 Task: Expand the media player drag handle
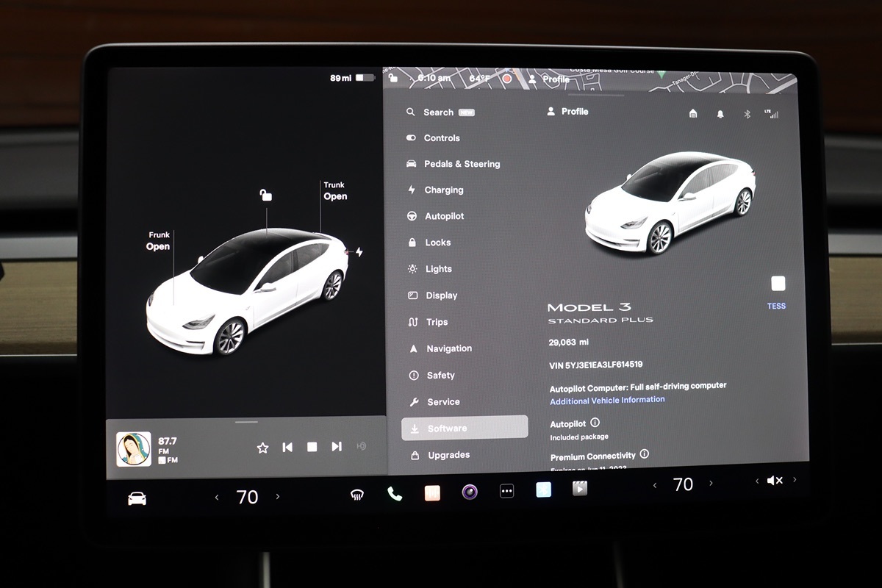[x=246, y=422]
